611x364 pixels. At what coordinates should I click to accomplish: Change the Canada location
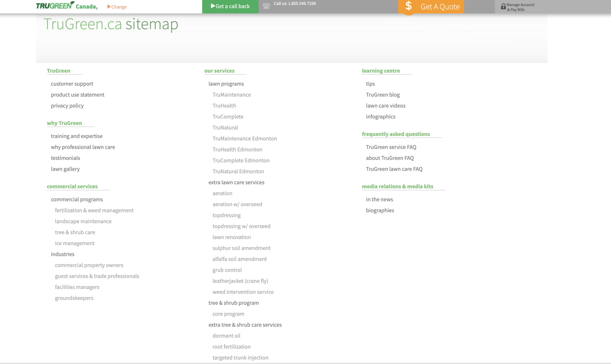tap(117, 7)
